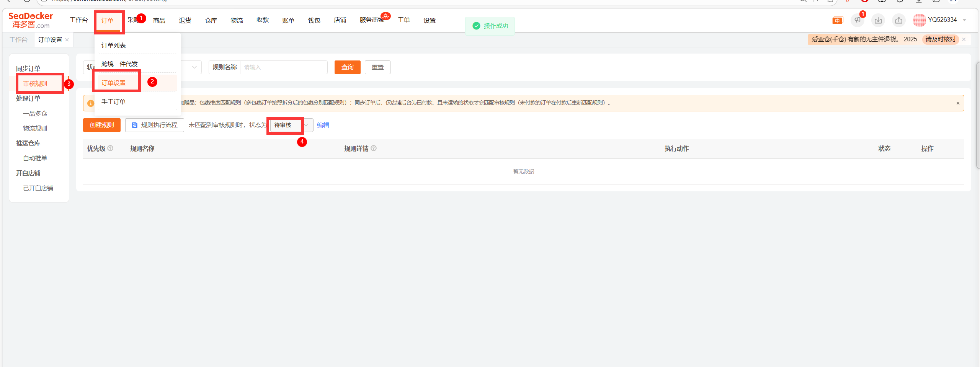Close the orange info notice banner
The image size is (980, 367).
pyautogui.click(x=958, y=103)
